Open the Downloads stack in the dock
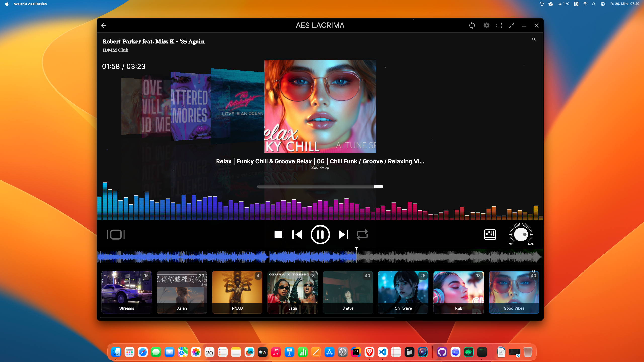This screenshot has height=362, width=644. 501,352
